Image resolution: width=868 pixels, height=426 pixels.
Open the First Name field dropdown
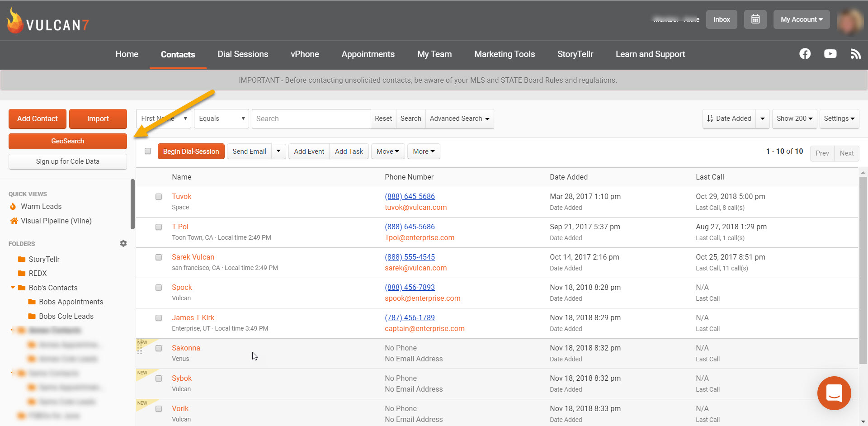pyautogui.click(x=164, y=118)
